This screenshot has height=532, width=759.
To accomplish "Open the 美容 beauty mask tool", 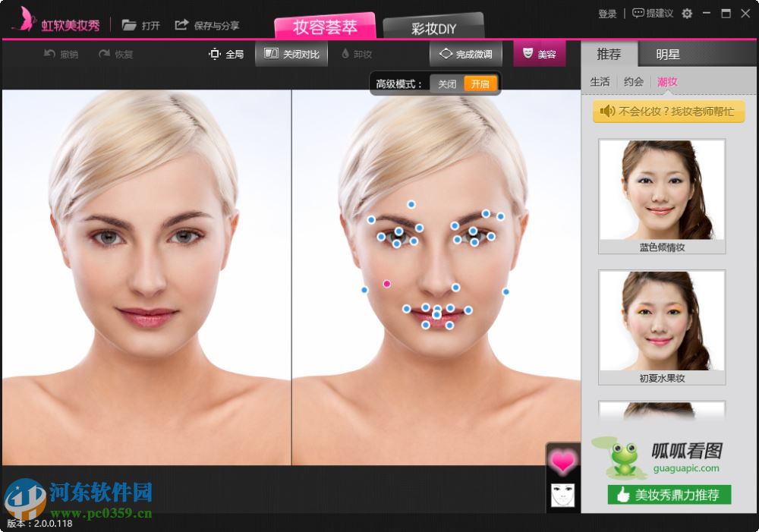I will click(539, 54).
